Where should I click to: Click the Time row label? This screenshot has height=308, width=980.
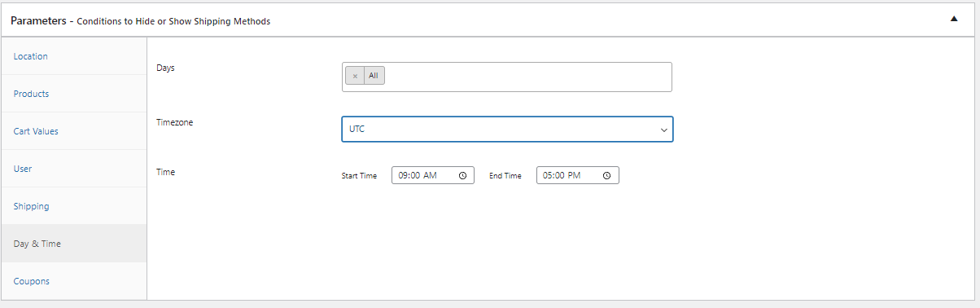point(165,172)
